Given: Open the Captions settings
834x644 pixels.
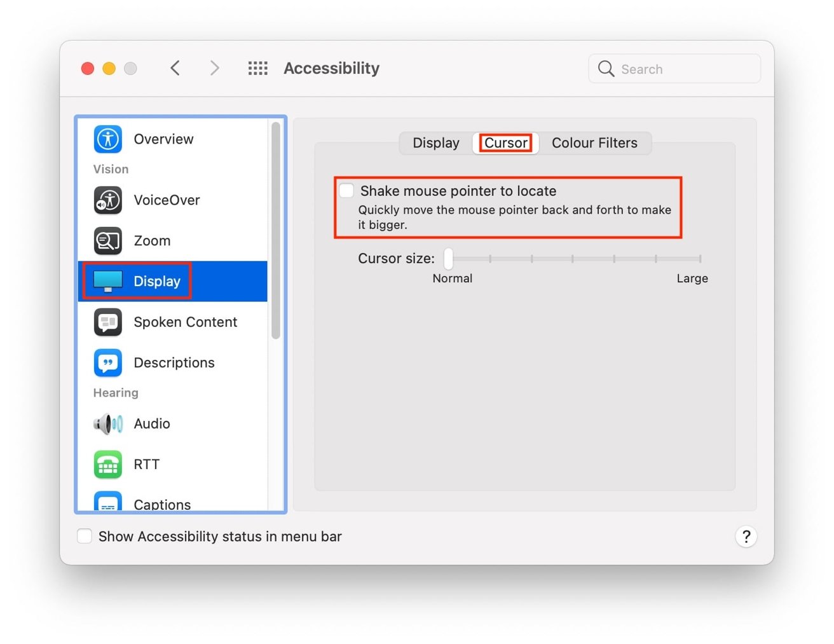Looking at the screenshot, I should 107,502.
